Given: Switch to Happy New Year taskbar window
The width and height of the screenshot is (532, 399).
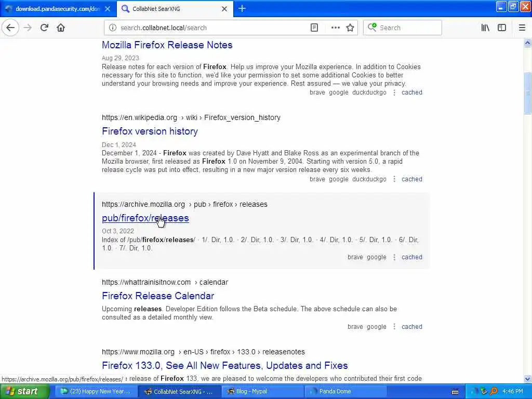Looking at the screenshot, I should tap(96, 392).
